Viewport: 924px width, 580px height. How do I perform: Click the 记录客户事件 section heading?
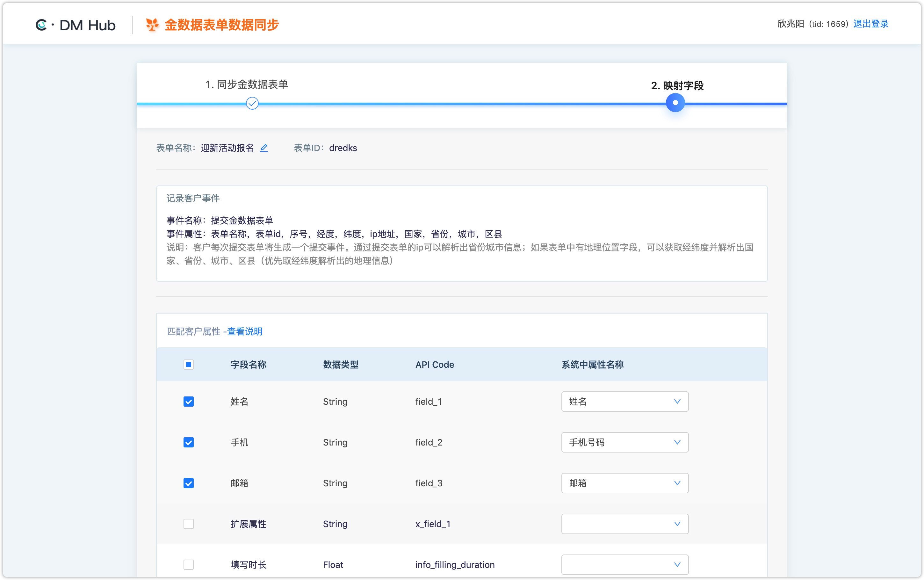(x=193, y=198)
